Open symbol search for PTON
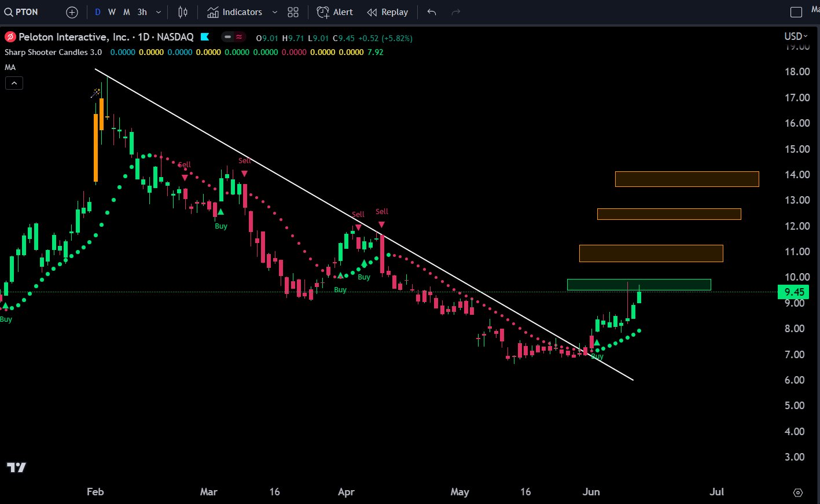Image resolution: width=820 pixels, height=504 pixels. pyautogui.click(x=22, y=12)
